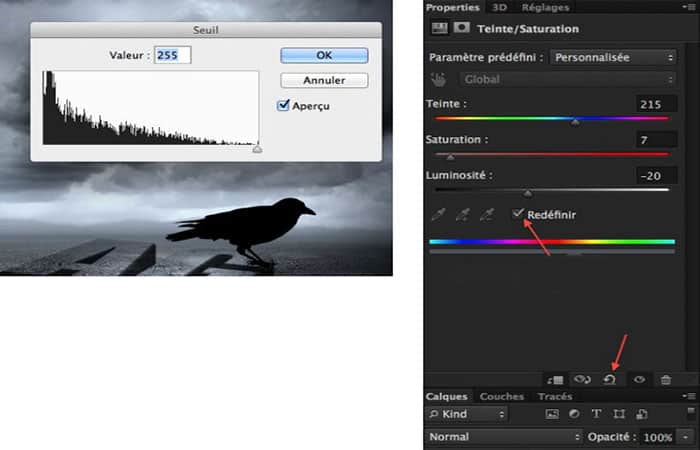Image resolution: width=700 pixels, height=450 pixels.
Task: Select the add-to-sample eyedropper
Action: pos(463,215)
